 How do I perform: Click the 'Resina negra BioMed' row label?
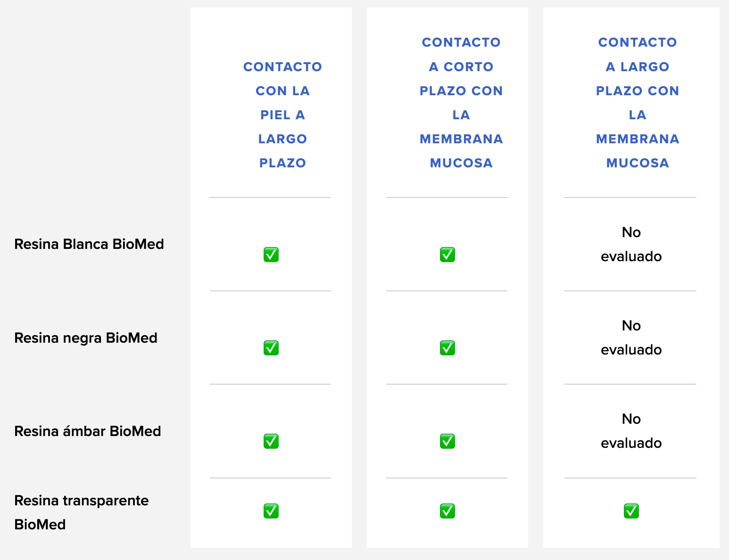pos(86,338)
